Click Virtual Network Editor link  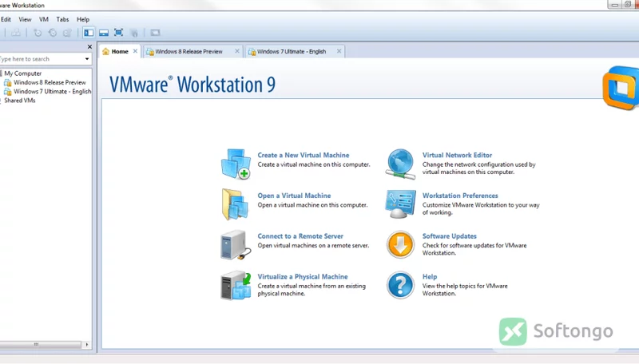[x=457, y=155]
